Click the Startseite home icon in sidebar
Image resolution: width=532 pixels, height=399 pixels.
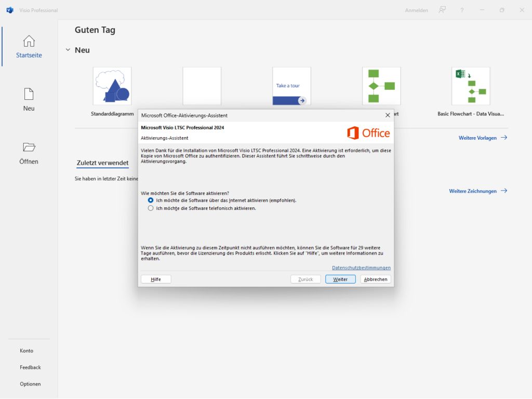29,41
